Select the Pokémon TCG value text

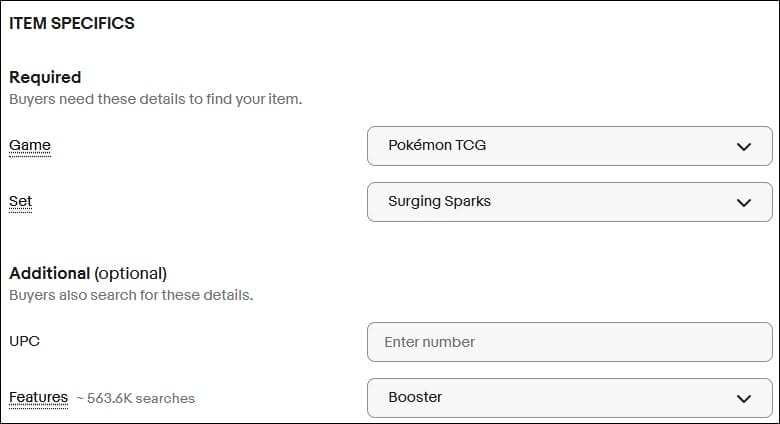[437, 146]
